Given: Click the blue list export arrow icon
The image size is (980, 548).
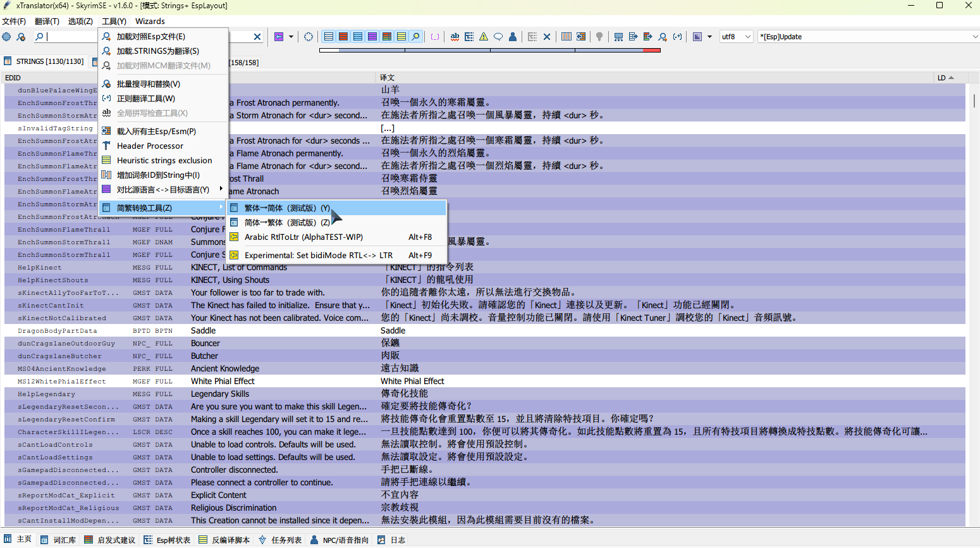Looking at the screenshot, I should click(x=634, y=37).
